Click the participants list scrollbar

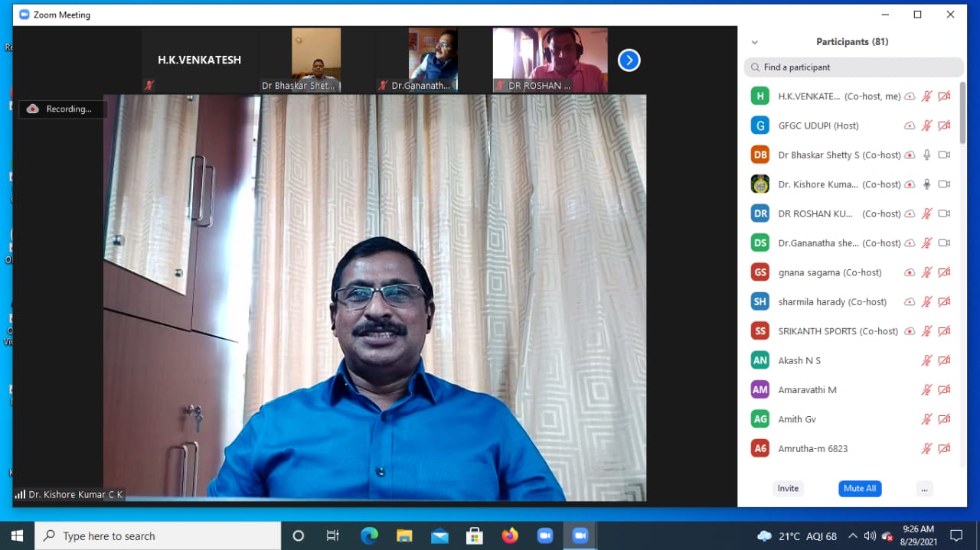(x=962, y=115)
